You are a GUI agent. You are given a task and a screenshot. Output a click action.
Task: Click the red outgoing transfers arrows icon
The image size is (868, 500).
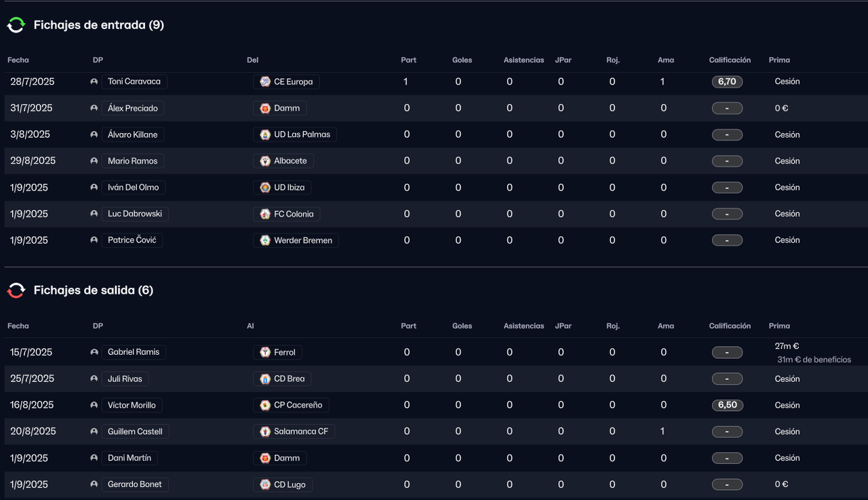point(16,290)
